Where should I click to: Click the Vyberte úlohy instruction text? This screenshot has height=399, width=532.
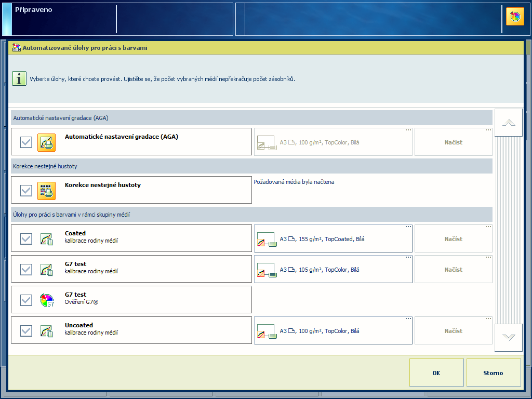pyautogui.click(x=162, y=79)
